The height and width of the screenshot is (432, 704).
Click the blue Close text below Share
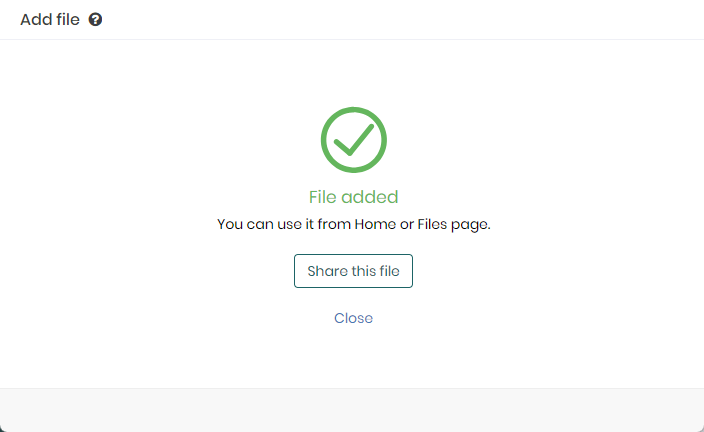353,318
